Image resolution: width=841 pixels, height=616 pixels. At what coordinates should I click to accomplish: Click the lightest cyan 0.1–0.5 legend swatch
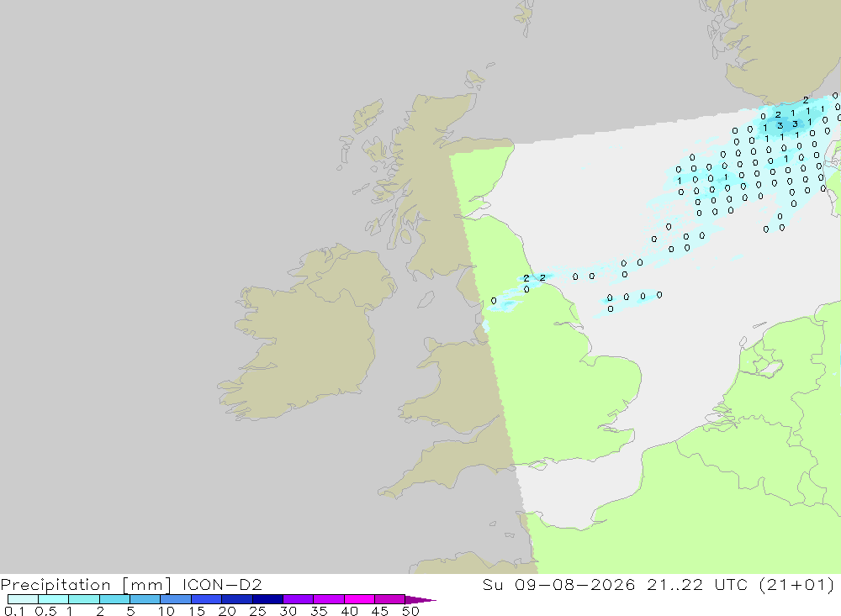(23, 599)
